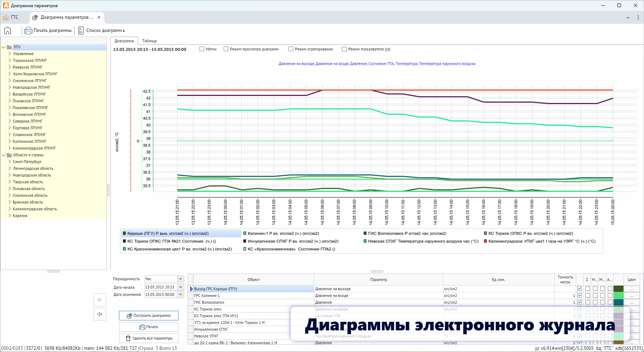The width and height of the screenshot is (644, 352).
Task: Click the Построить диаграмму button
Action: (149, 315)
